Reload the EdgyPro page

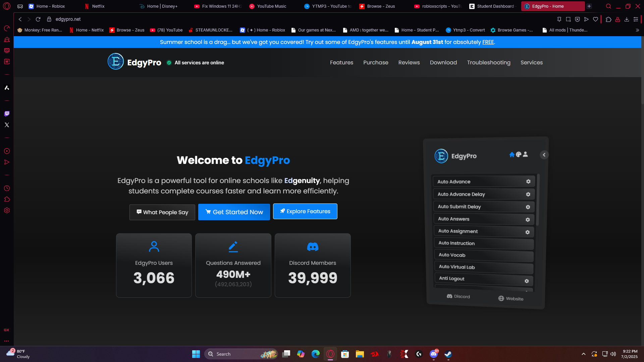(x=38, y=19)
